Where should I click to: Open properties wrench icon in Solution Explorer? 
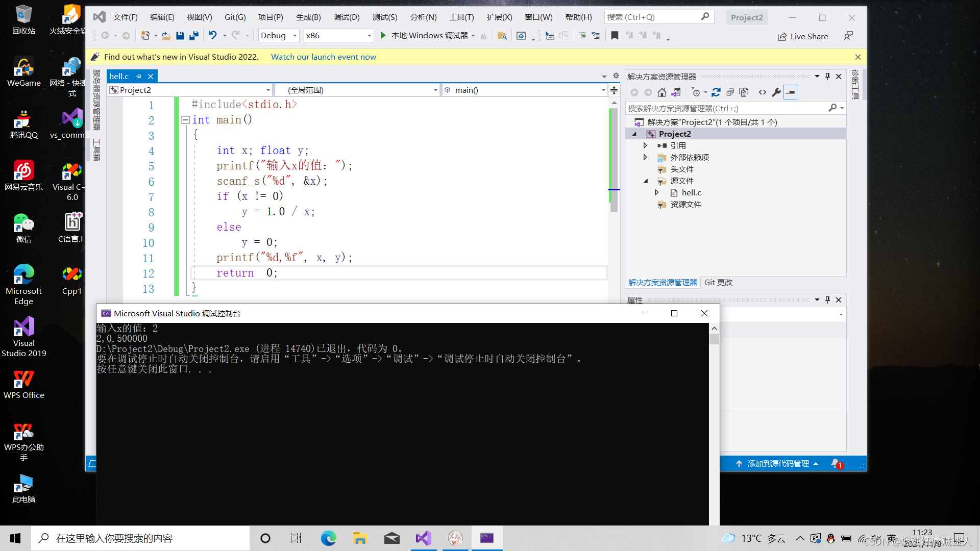(776, 92)
